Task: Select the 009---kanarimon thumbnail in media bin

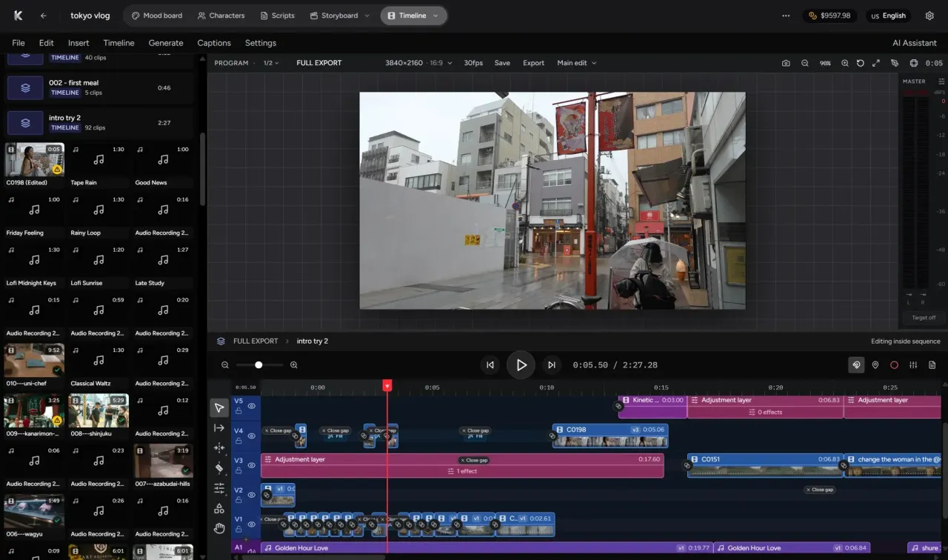Action: click(x=34, y=411)
